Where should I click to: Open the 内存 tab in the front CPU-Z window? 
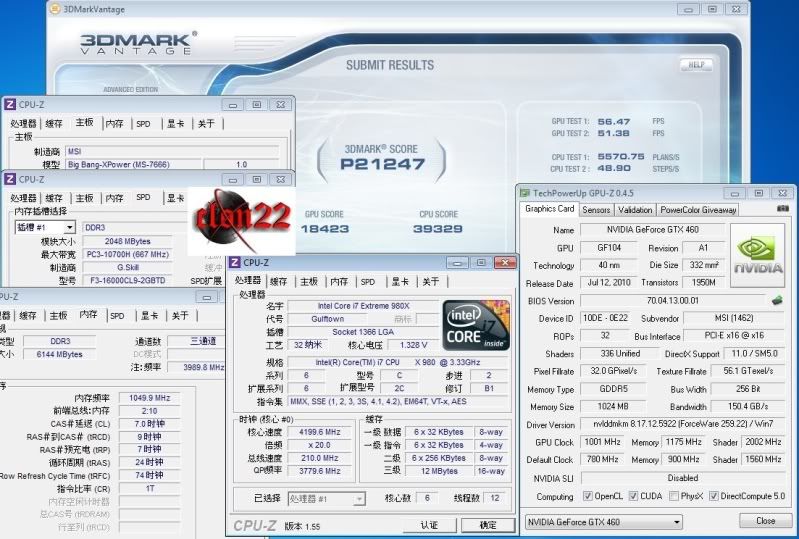339,281
